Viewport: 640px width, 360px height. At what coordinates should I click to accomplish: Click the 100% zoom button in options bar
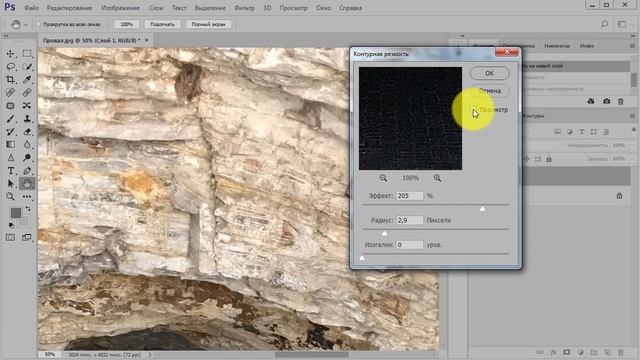[127, 24]
